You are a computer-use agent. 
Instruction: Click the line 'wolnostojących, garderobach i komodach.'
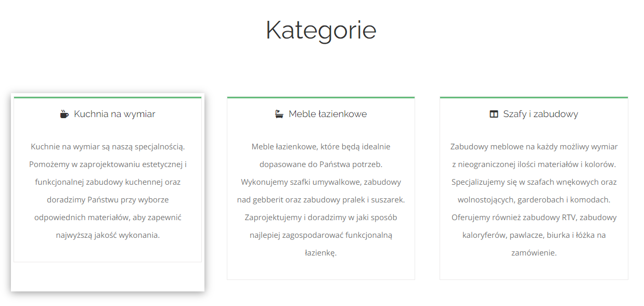pyautogui.click(x=534, y=200)
